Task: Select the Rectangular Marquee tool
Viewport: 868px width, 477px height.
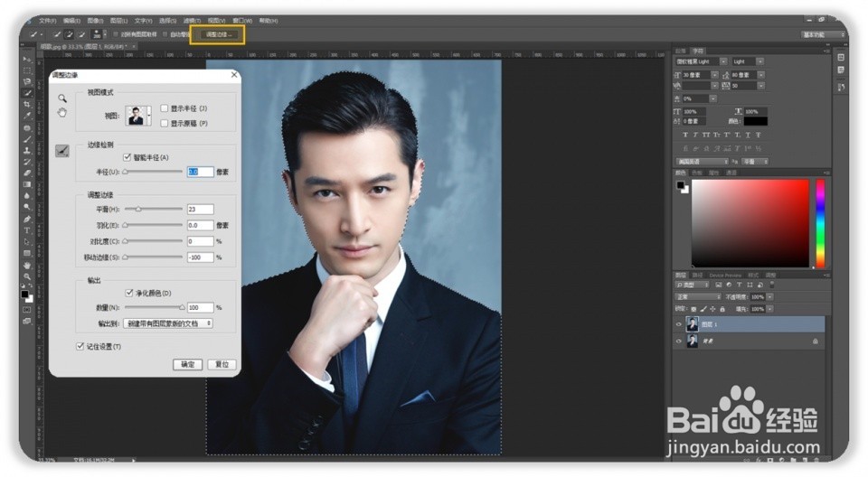Action: 26,70
